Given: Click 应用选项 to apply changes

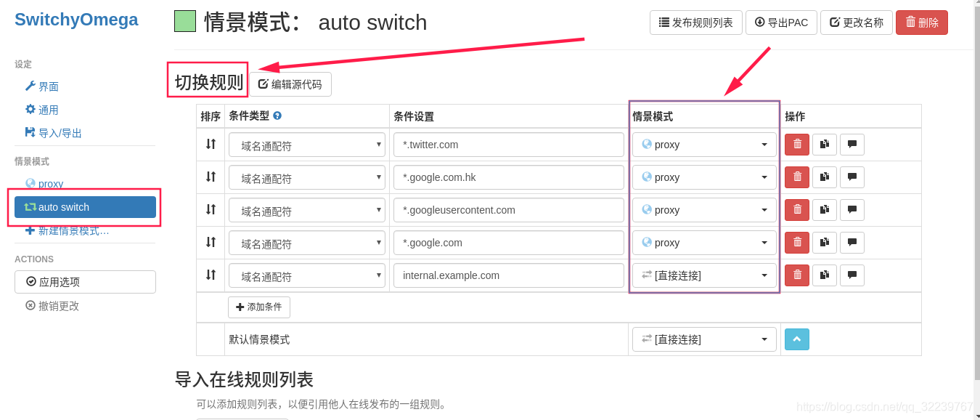Looking at the screenshot, I should tap(85, 282).
